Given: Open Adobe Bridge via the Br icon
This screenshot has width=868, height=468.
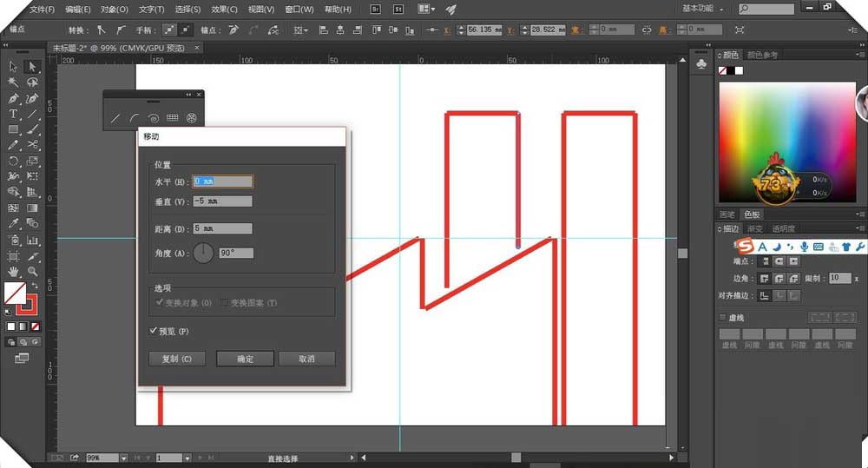Looking at the screenshot, I should point(375,9).
